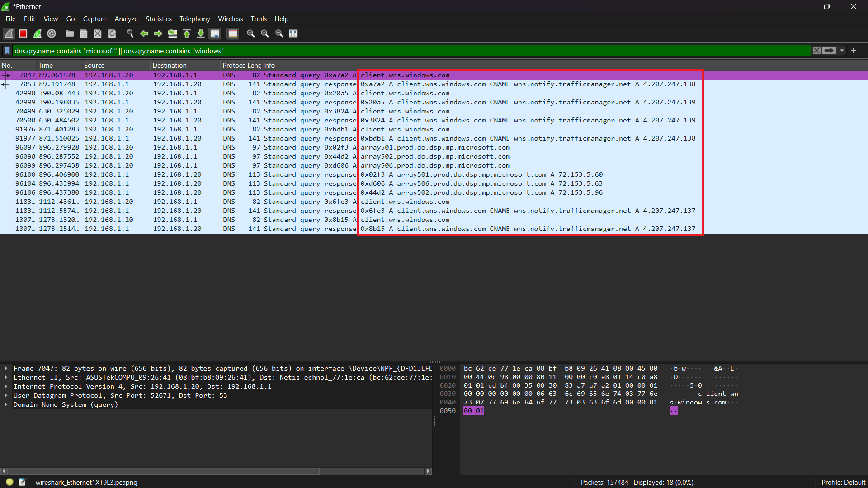868x488 pixels.
Task: Zoom in the packet list text
Action: click(x=251, y=33)
